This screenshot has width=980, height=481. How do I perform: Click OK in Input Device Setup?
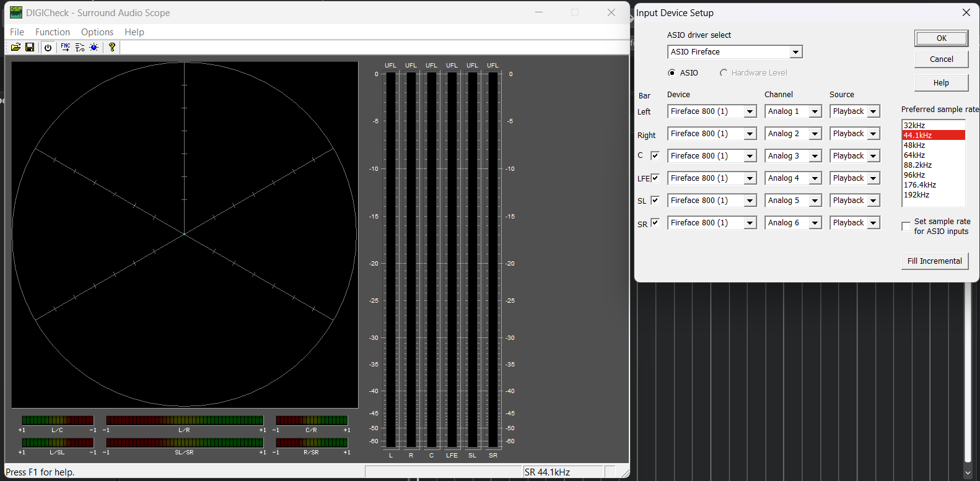click(941, 38)
